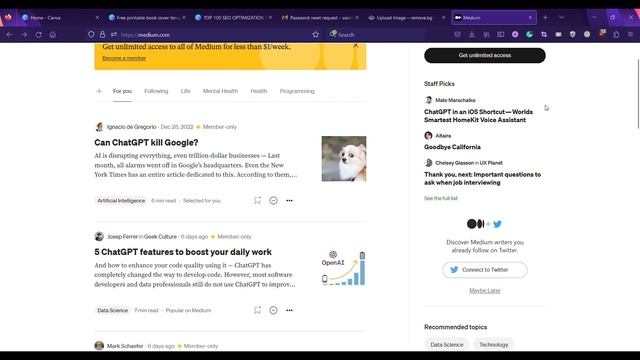This screenshot has height=360, width=640.
Task: Open more options for 'Can ChatGPT kill Google?'
Action: [289, 200]
